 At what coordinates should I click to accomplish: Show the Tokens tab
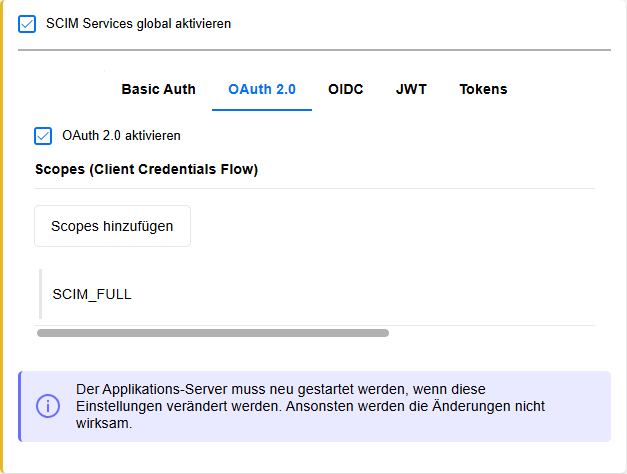pyautogui.click(x=483, y=89)
